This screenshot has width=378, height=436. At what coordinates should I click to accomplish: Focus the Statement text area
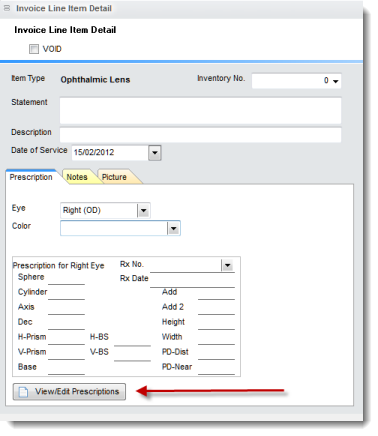[x=200, y=111]
